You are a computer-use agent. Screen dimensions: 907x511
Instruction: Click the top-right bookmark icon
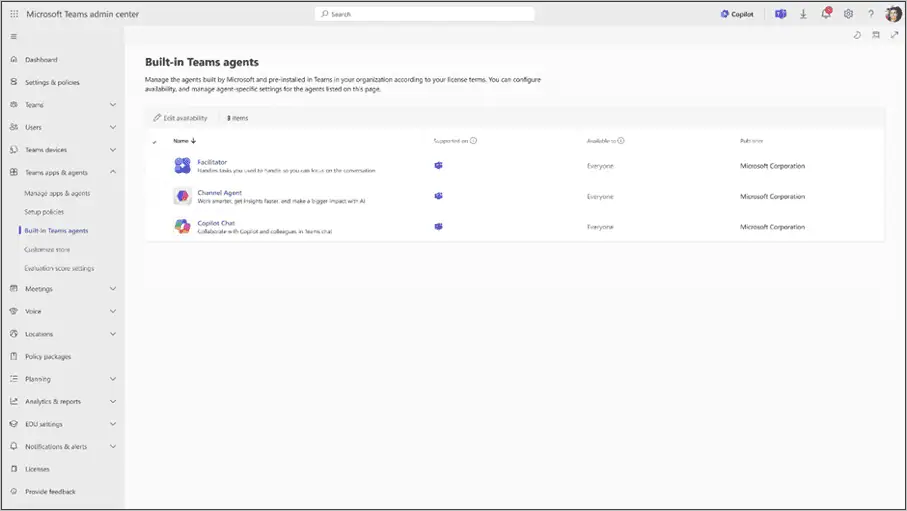(876, 35)
